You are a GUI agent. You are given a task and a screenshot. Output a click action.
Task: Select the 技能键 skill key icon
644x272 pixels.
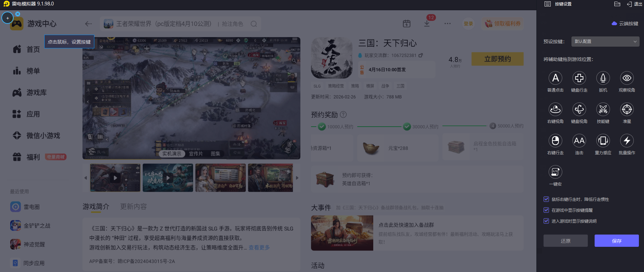tap(603, 109)
